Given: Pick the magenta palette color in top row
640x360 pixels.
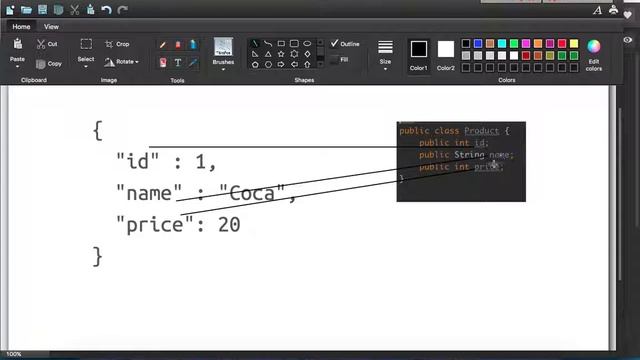Looking at the screenshot, I should tap(526, 43).
